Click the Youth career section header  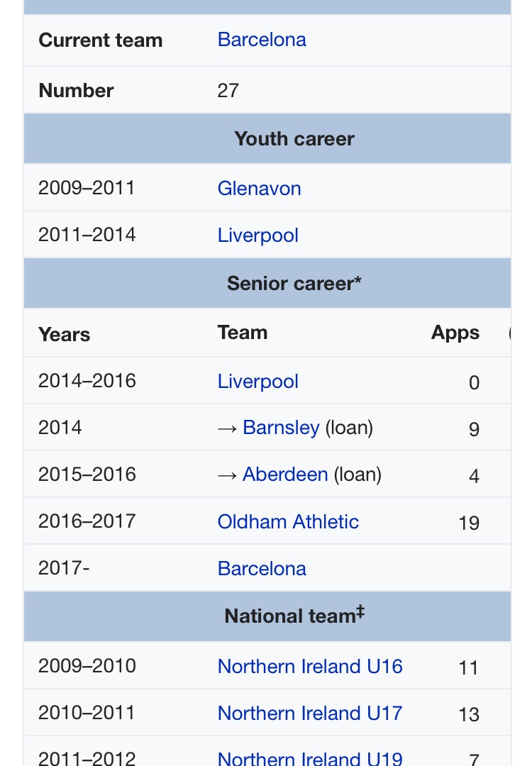pos(294,139)
